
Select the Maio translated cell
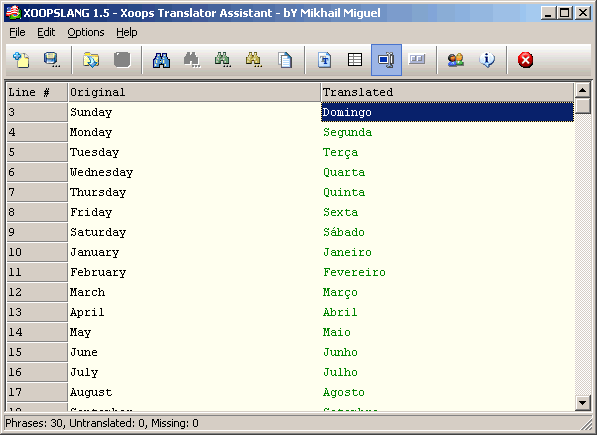447,332
